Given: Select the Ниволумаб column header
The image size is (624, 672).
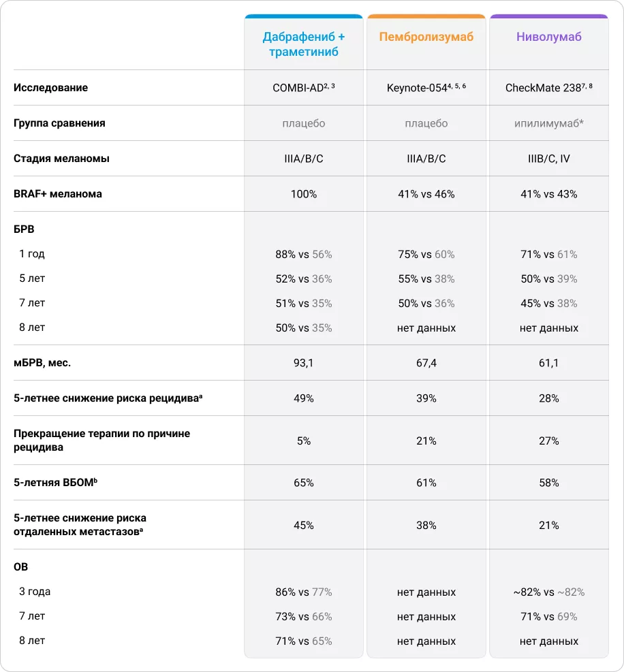Looking at the screenshot, I should [548, 37].
